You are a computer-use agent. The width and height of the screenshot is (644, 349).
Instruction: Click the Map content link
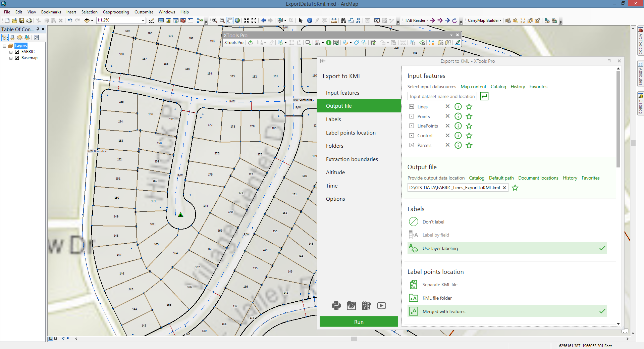pyautogui.click(x=473, y=87)
